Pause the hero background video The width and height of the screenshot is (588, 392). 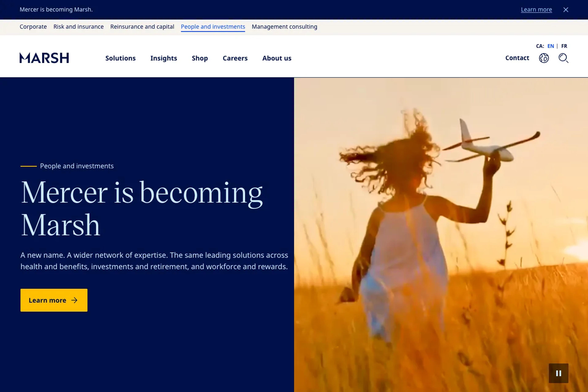[558, 373]
